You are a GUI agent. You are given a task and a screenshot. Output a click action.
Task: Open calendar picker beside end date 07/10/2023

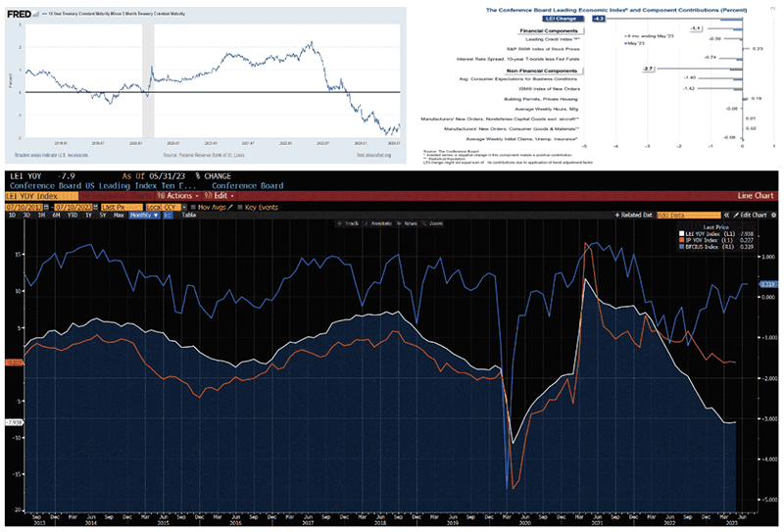(x=94, y=207)
